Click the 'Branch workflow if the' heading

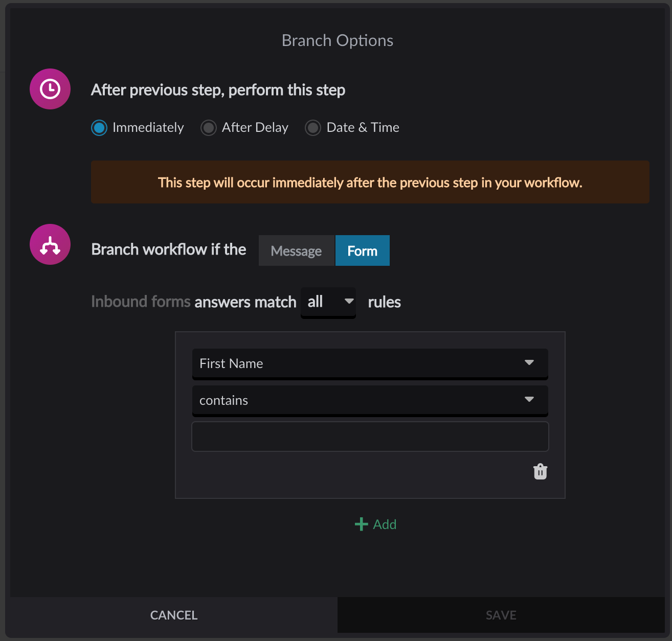pos(169,249)
